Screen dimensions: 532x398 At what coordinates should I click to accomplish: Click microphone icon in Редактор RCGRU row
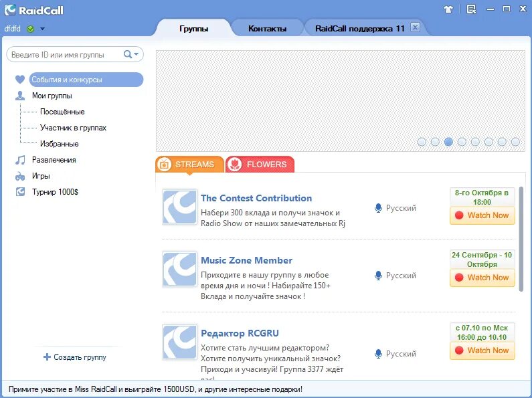(x=378, y=354)
